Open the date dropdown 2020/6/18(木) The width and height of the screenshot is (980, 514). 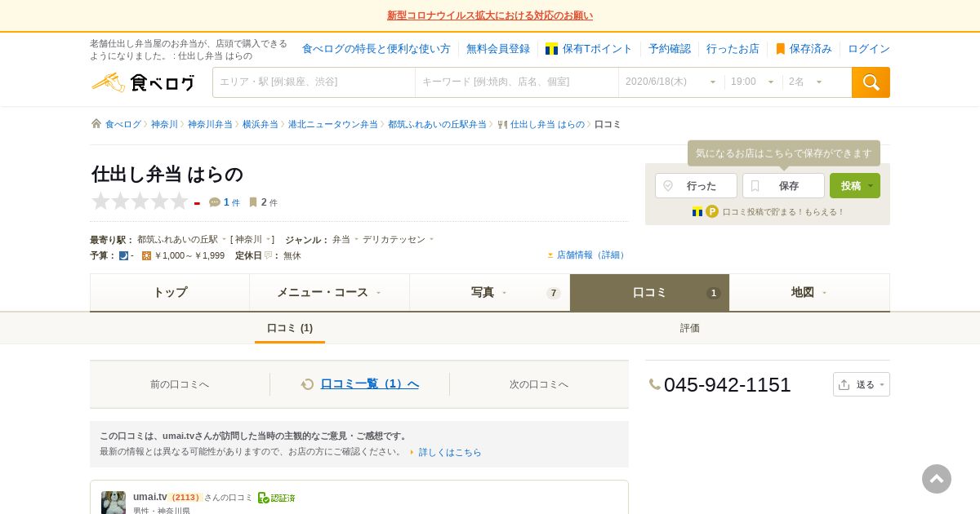[x=671, y=82]
